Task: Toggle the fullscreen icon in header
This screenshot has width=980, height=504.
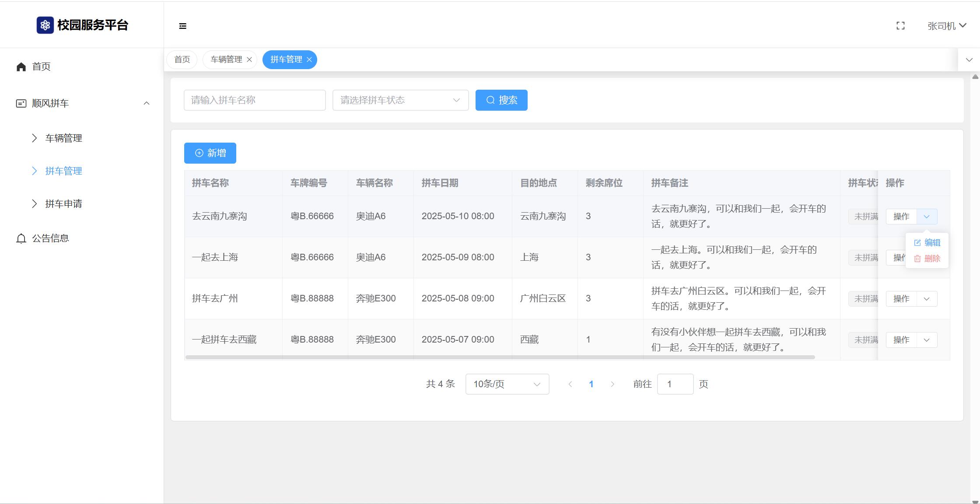Action: tap(900, 26)
